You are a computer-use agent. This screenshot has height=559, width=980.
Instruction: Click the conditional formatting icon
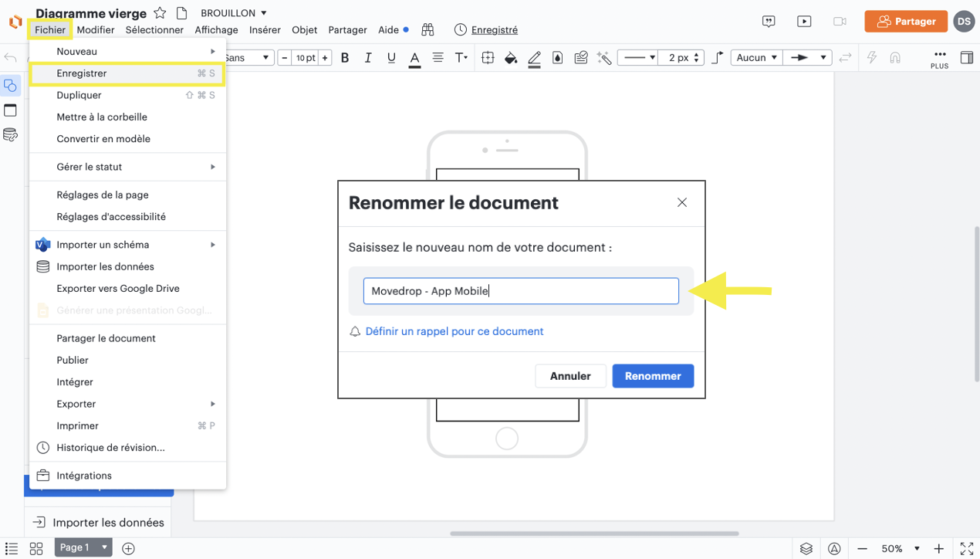point(581,58)
